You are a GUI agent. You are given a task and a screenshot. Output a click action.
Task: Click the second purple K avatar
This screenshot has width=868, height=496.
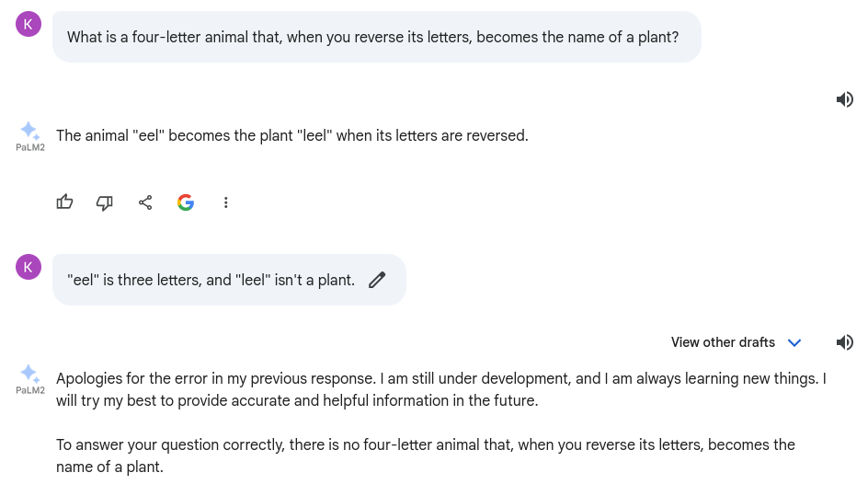tap(29, 267)
